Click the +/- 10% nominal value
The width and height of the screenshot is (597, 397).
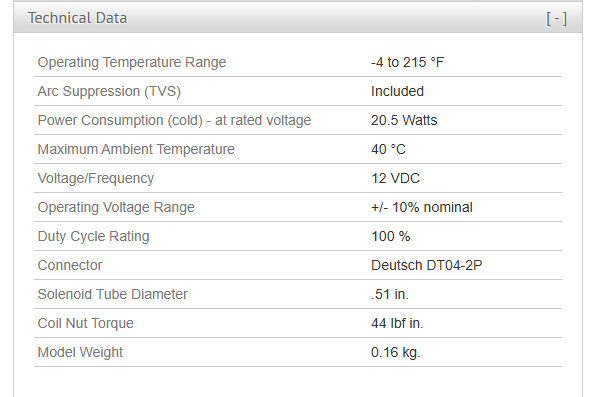coord(422,207)
